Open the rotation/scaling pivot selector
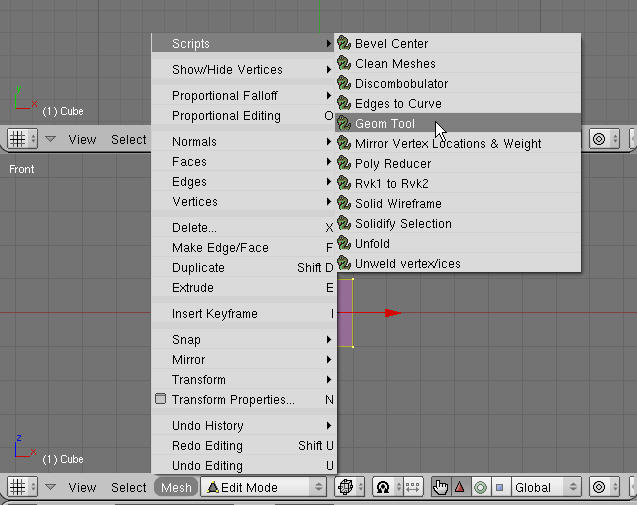This screenshot has width=637, height=505. click(387, 487)
